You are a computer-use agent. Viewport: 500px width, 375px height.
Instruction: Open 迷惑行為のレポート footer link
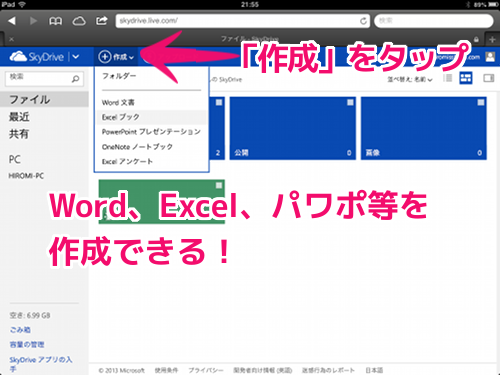point(328,370)
